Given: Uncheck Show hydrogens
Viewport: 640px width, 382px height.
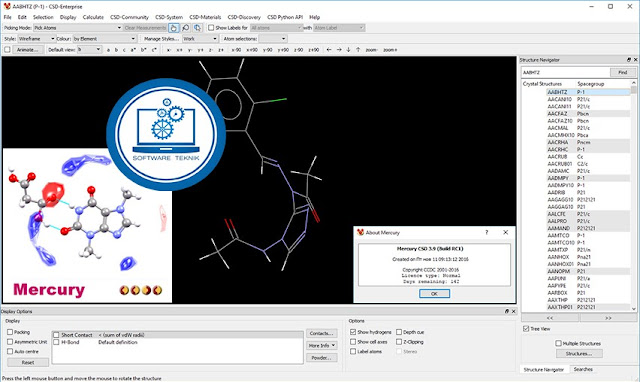Looking at the screenshot, I should pos(353,332).
